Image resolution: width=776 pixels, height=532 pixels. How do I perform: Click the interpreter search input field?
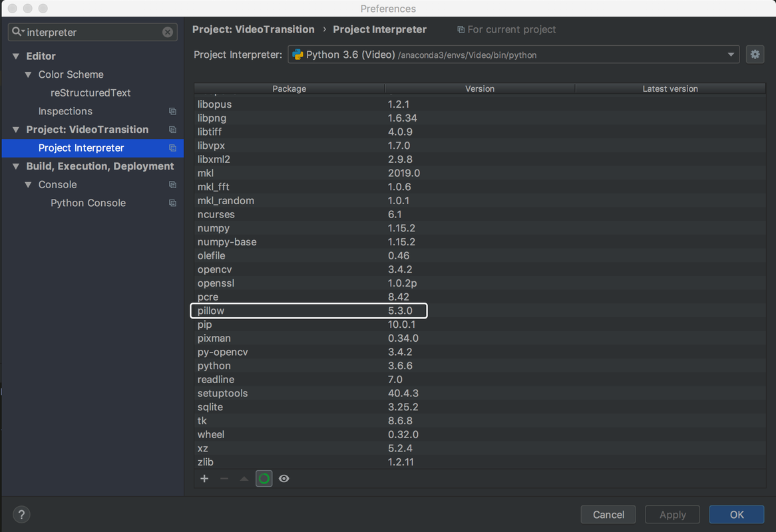point(93,32)
